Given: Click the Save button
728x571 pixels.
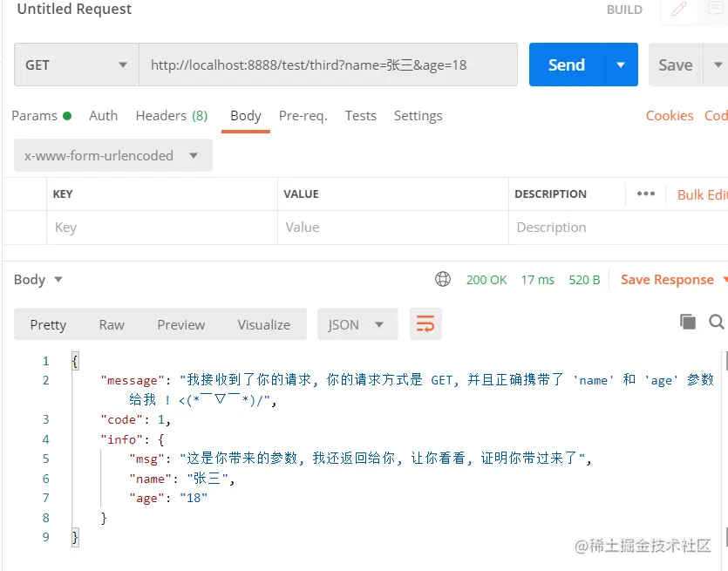Looking at the screenshot, I should 675,65.
